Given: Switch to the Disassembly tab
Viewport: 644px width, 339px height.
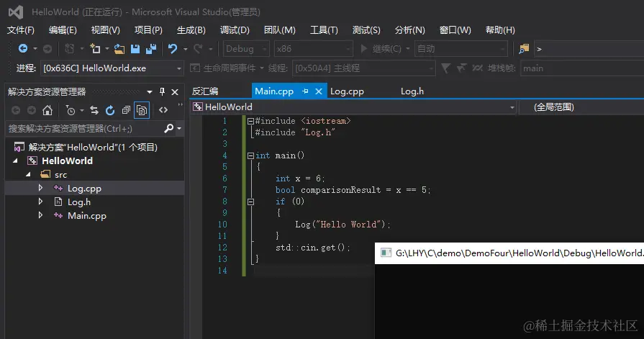Looking at the screenshot, I should 205,91.
